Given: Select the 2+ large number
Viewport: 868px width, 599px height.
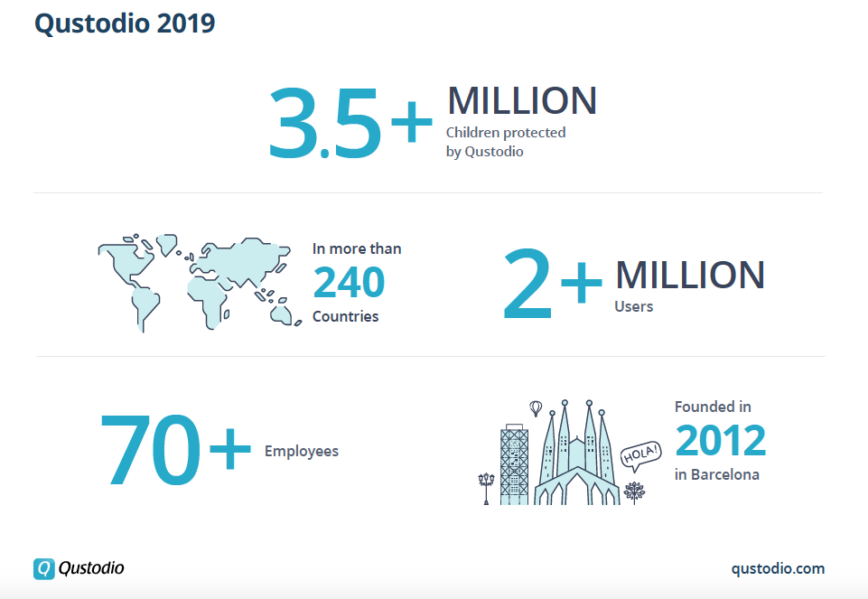Looking at the screenshot, I should click(553, 284).
